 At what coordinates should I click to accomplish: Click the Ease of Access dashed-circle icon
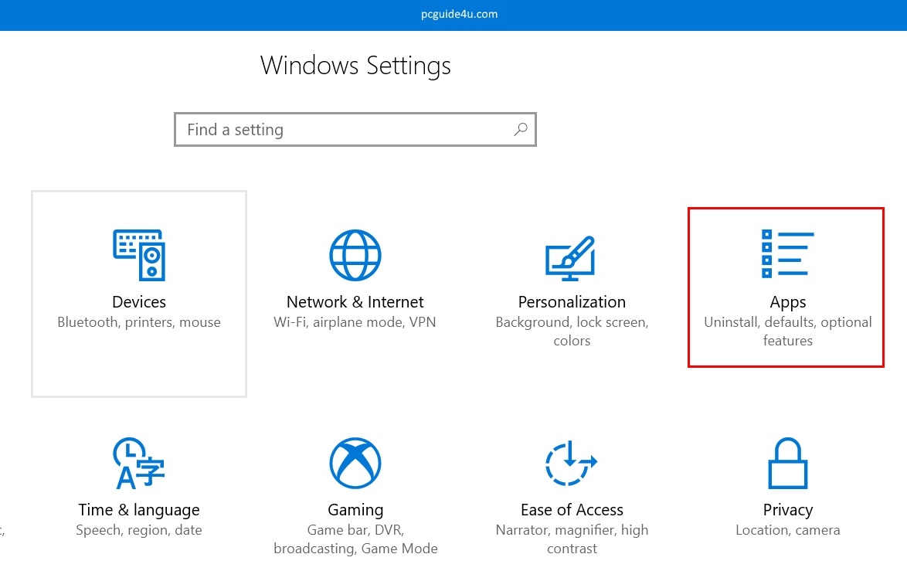(571, 464)
